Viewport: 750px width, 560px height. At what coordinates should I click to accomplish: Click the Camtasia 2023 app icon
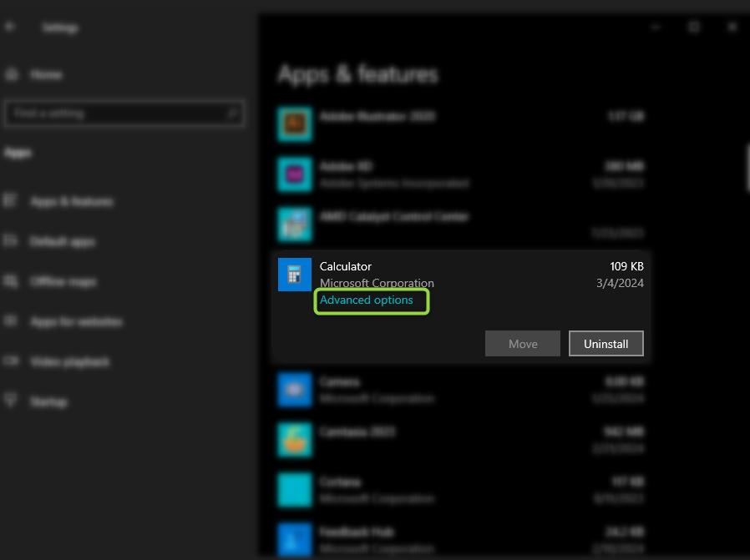[x=294, y=440]
